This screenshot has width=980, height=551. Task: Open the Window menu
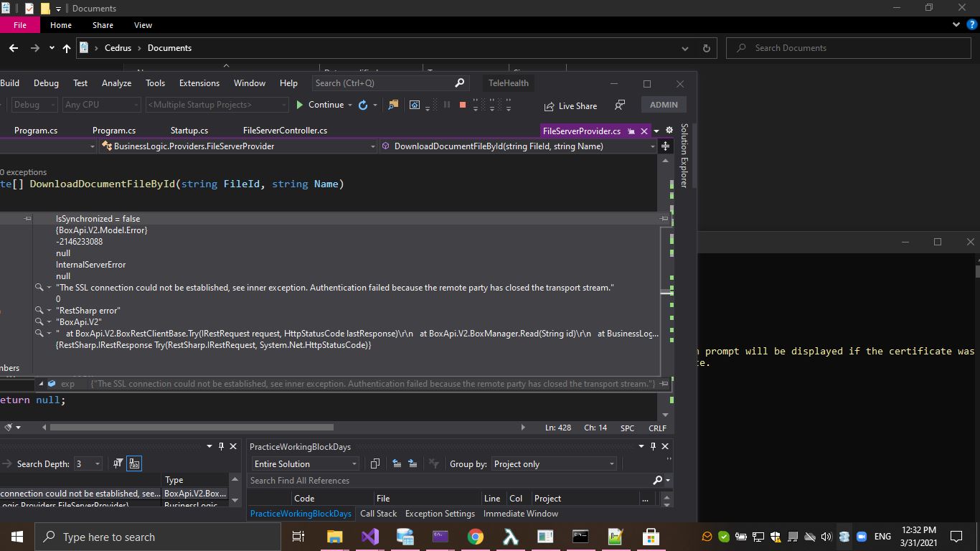point(250,83)
